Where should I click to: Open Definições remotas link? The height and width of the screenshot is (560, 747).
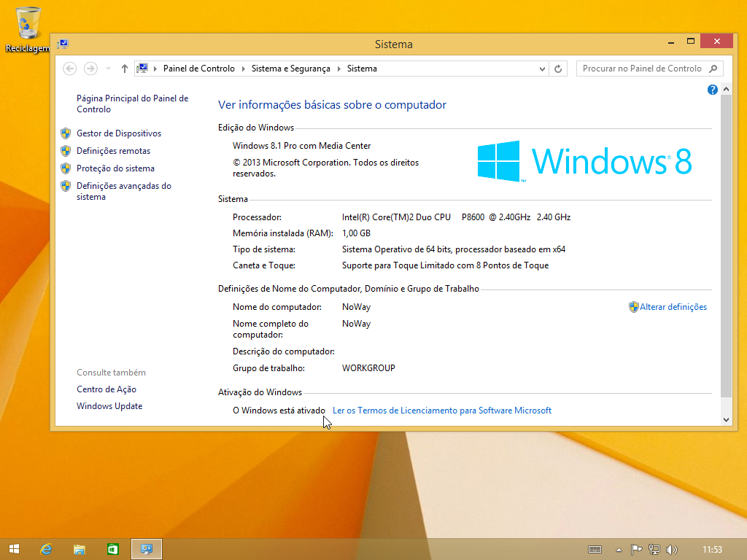(x=113, y=151)
